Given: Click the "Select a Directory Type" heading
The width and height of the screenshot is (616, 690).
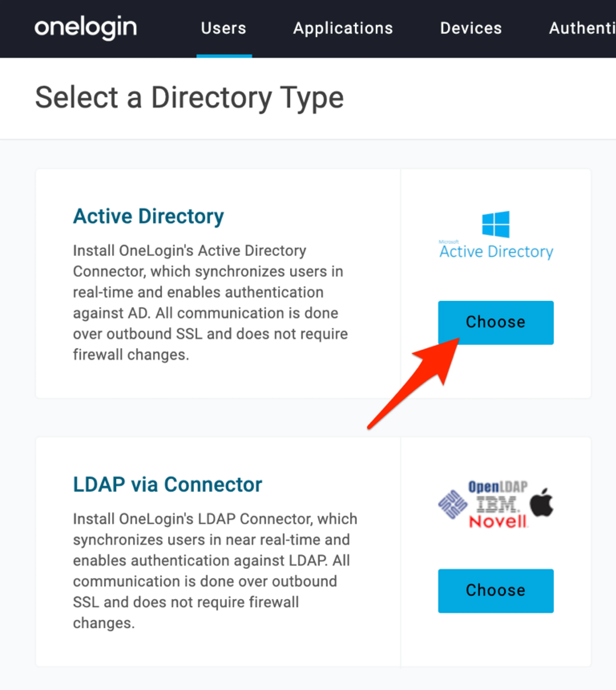Looking at the screenshot, I should point(190,98).
